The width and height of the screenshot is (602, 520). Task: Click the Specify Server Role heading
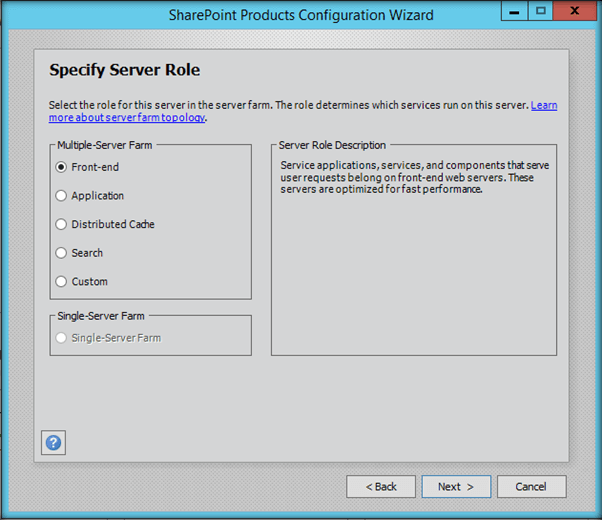(x=125, y=70)
